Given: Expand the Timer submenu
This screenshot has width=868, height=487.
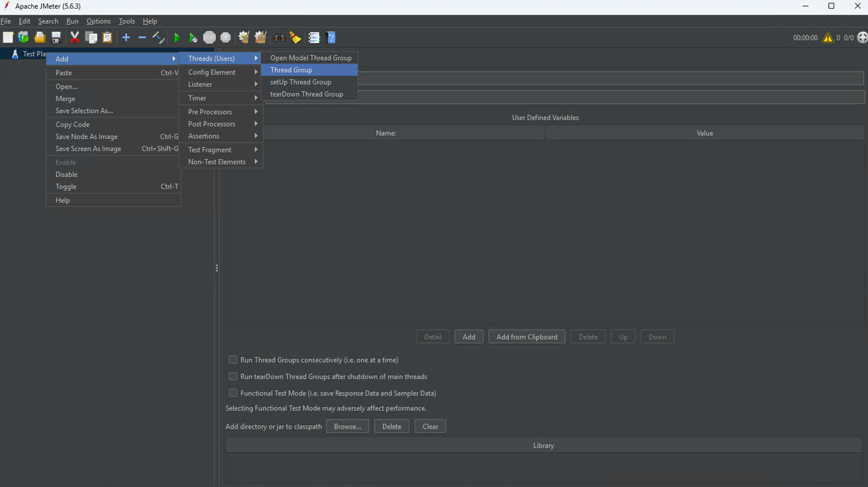Looking at the screenshot, I should coord(221,98).
